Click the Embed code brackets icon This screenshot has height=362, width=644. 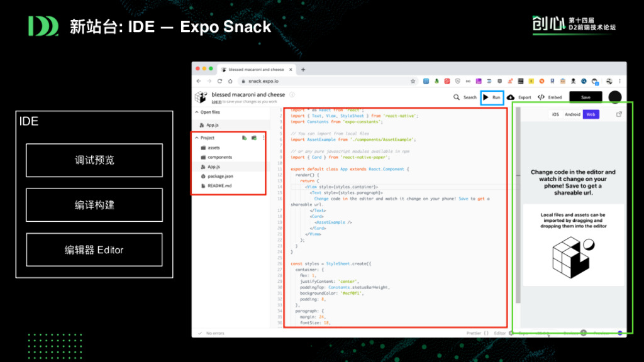(x=541, y=97)
